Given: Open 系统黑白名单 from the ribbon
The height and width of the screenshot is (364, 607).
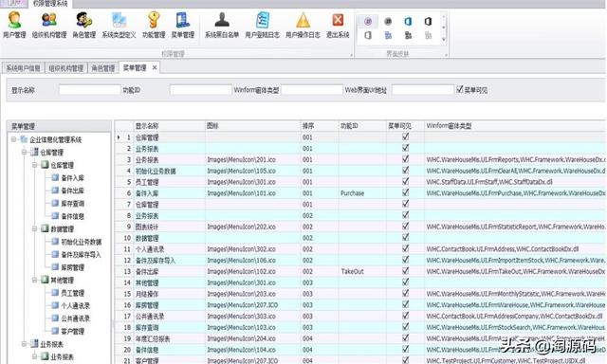Looking at the screenshot, I should tap(222, 25).
